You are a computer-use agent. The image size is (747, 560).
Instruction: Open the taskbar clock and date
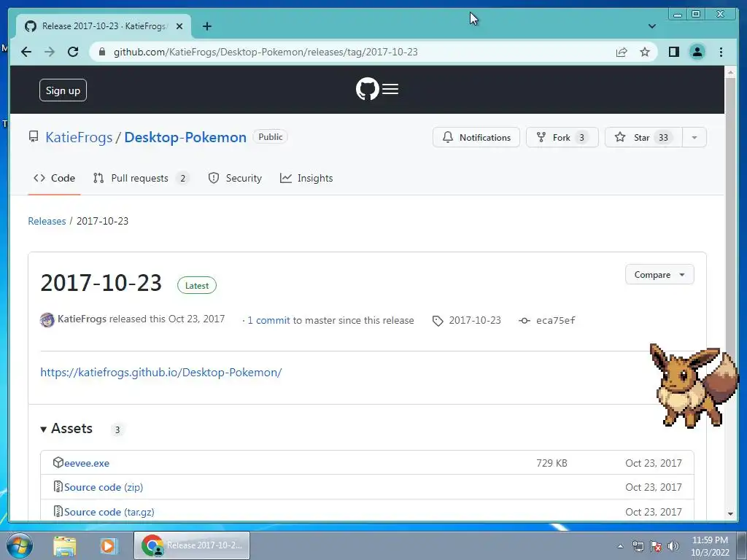710,546
